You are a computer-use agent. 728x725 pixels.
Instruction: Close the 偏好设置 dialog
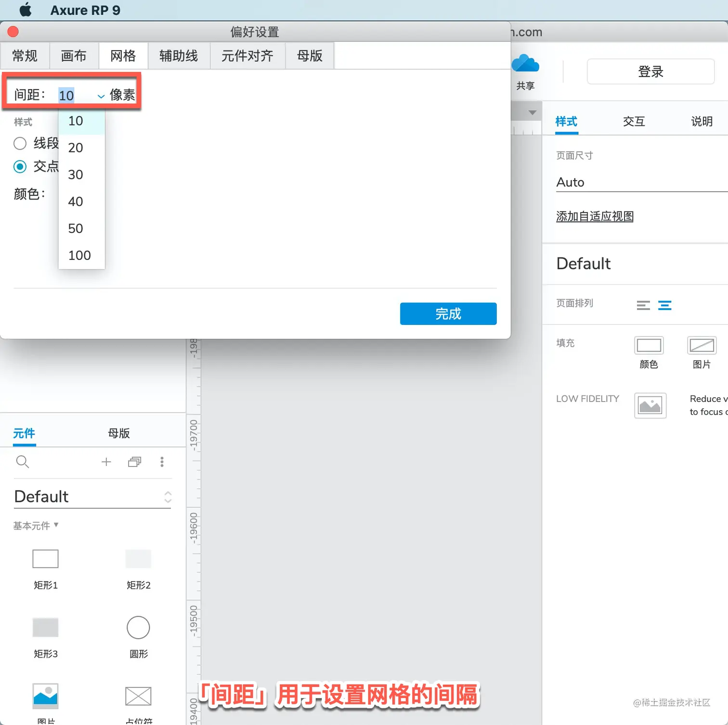(13, 31)
